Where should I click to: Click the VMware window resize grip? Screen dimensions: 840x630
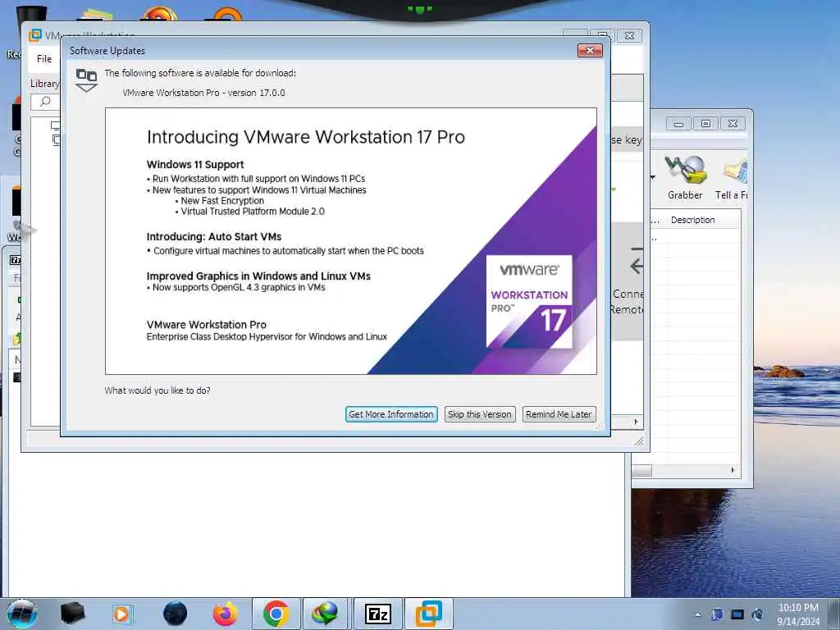click(x=638, y=441)
